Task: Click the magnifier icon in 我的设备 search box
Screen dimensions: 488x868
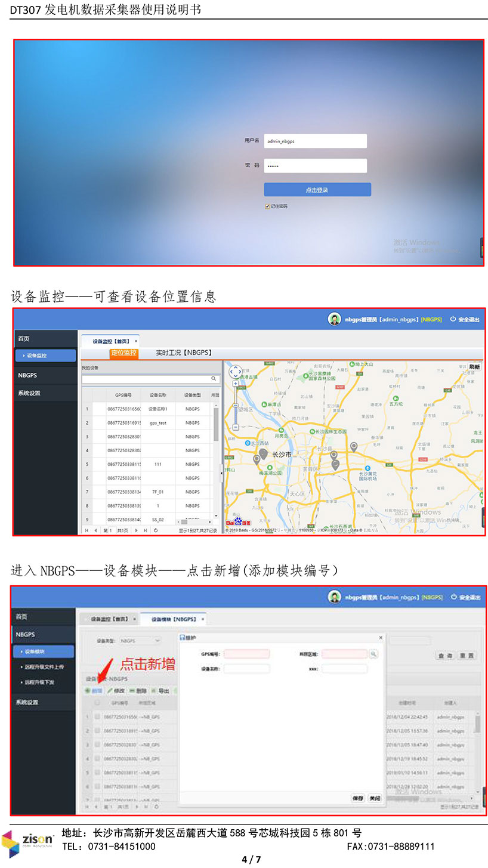Action: click(214, 379)
